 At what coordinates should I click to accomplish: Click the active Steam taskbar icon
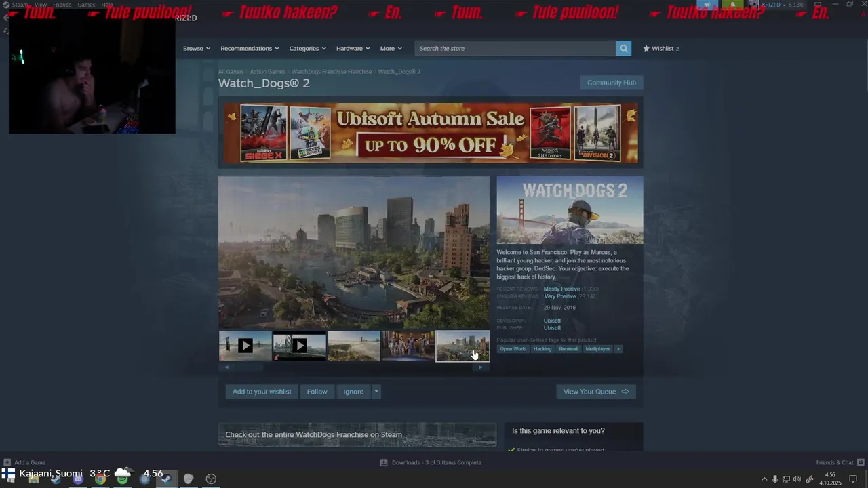166,479
